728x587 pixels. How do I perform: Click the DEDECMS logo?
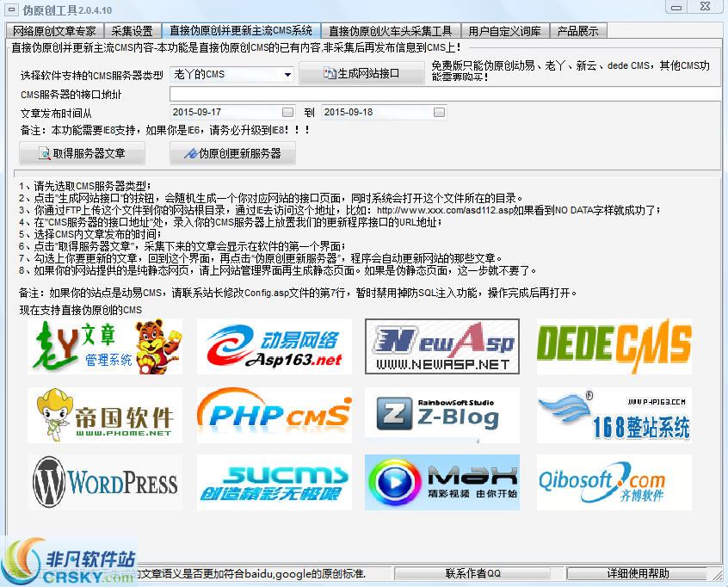click(x=614, y=347)
